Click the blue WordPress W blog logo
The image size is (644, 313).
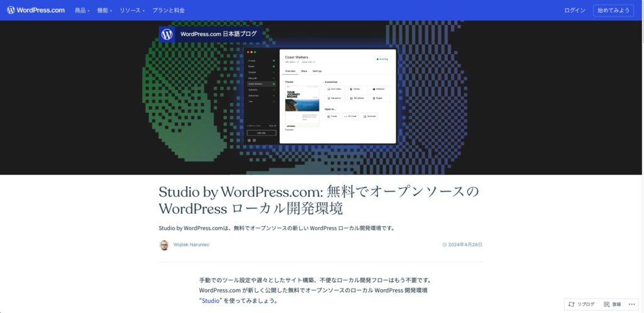pos(167,34)
